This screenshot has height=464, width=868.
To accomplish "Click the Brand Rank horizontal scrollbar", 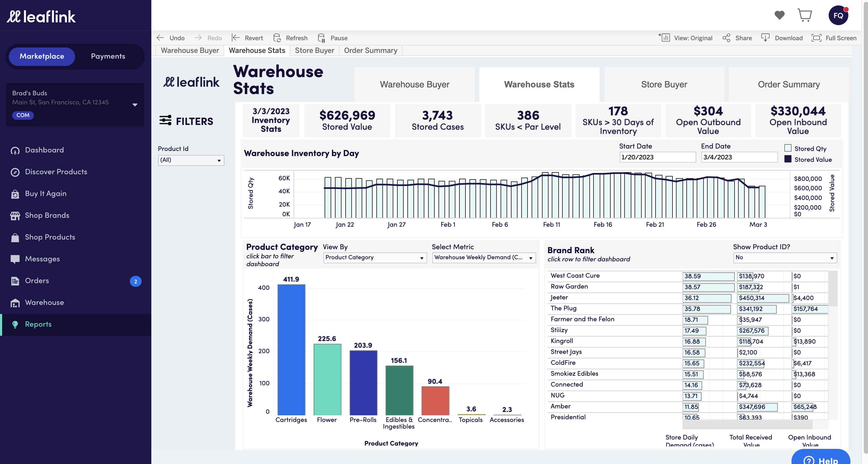I will 747,424.
